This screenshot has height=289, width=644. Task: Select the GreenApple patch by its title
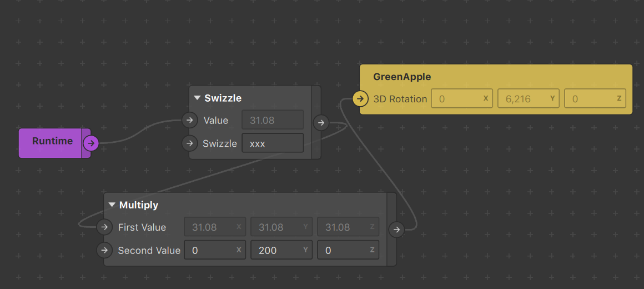402,77
